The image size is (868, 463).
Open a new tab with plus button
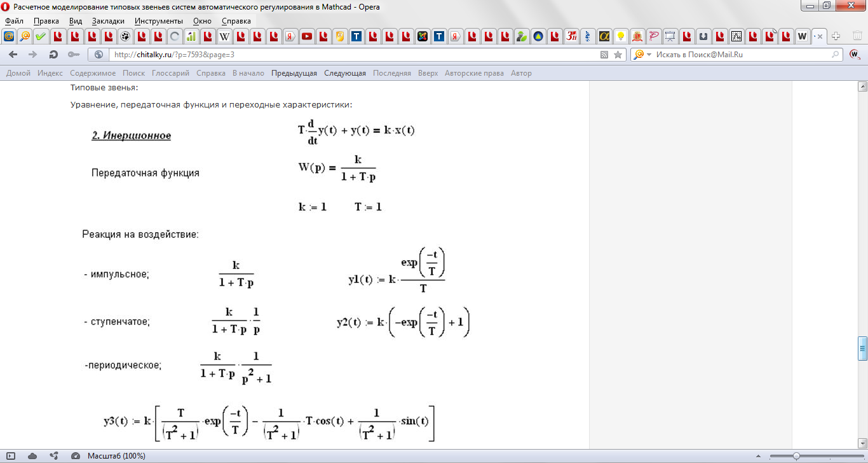[836, 36]
